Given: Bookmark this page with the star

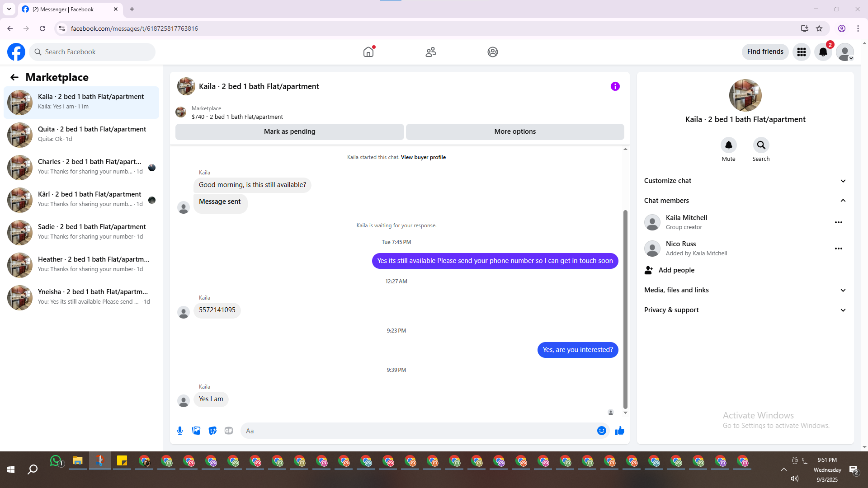Looking at the screenshot, I should click(819, 28).
